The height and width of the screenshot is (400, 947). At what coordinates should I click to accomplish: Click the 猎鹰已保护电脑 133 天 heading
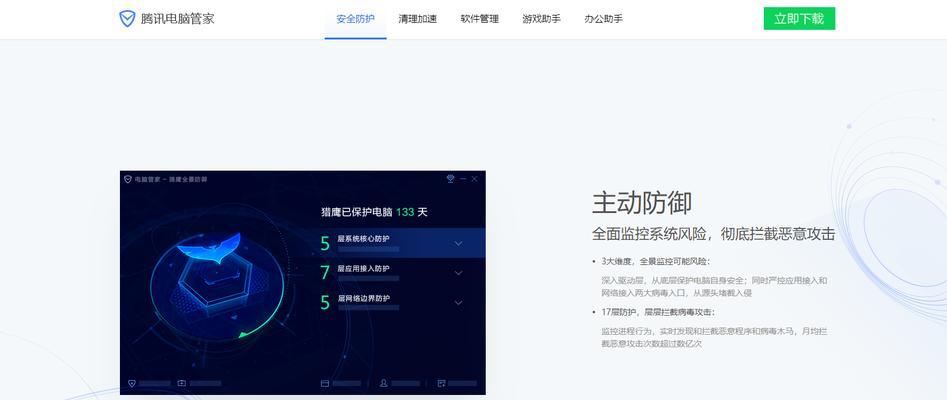(x=374, y=212)
